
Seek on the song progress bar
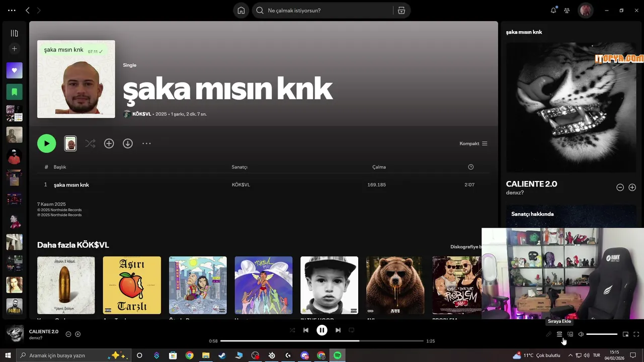pyautogui.click(x=322, y=341)
